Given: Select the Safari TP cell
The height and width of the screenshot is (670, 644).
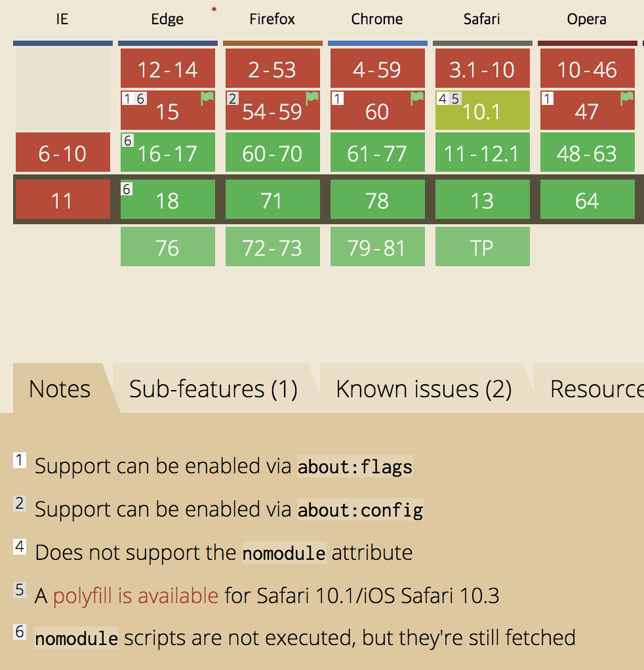Looking at the screenshot, I should [482, 247].
